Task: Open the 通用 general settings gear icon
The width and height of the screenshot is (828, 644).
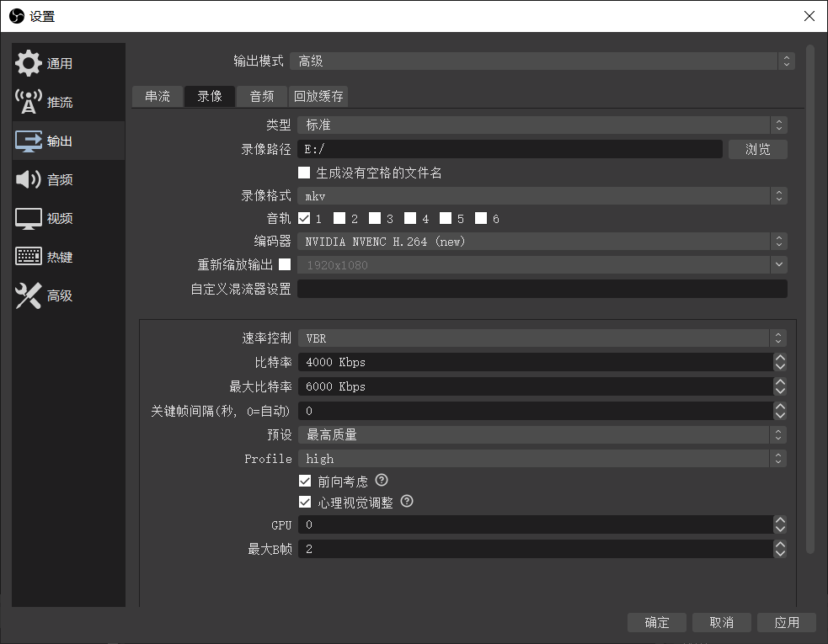Action: (x=28, y=63)
